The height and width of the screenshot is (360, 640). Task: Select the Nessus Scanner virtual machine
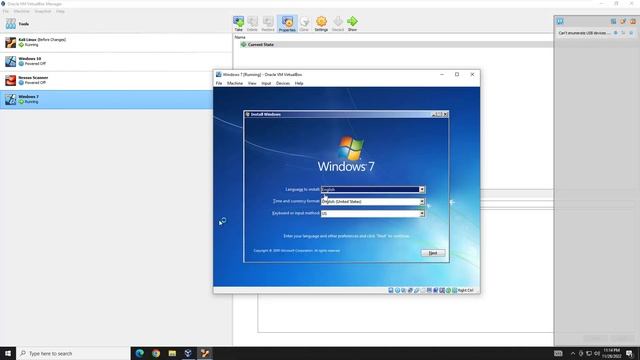tap(116, 80)
